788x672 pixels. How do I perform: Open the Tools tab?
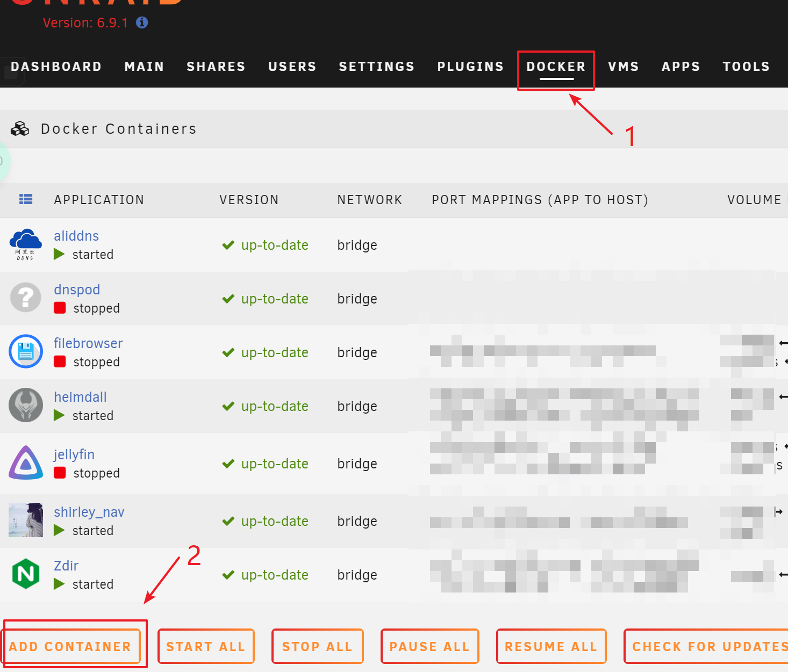pyautogui.click(x=746, y=67)
